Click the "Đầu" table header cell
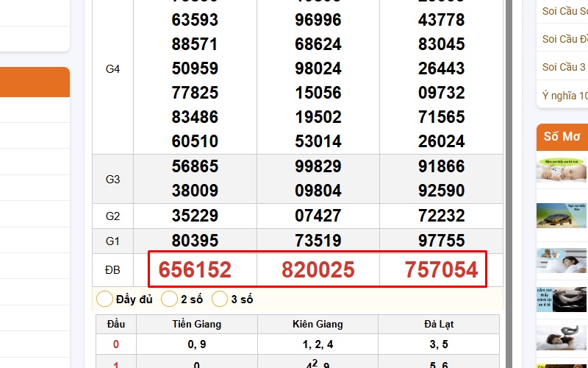Image resolution: width=588 pixels, height=368 pixels. 115,324
